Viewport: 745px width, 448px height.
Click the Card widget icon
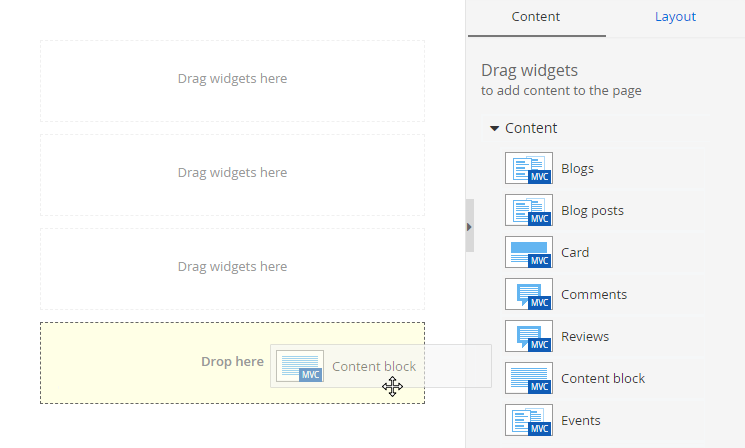[x=528, y=252]
